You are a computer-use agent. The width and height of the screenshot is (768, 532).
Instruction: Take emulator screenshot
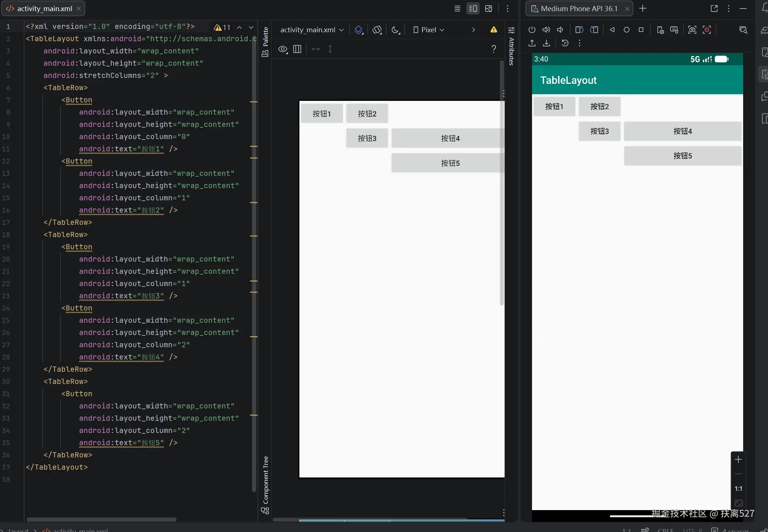[692, 30]
